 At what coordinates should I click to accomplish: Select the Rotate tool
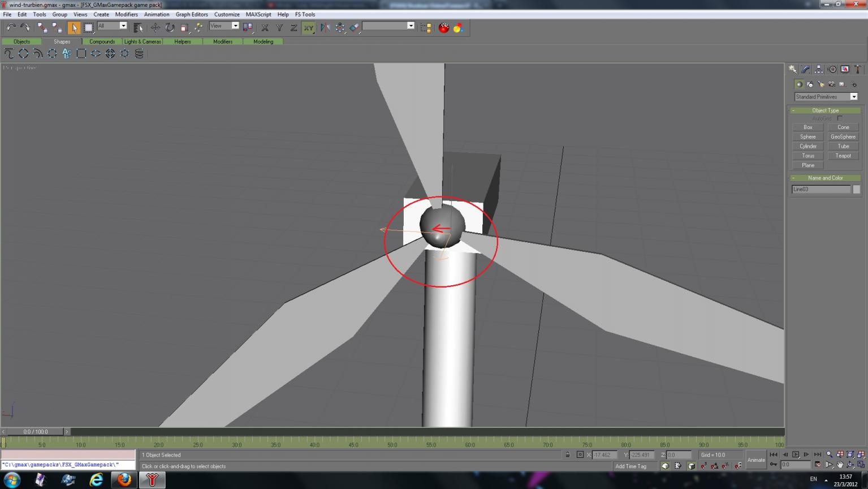click(170, 27)
